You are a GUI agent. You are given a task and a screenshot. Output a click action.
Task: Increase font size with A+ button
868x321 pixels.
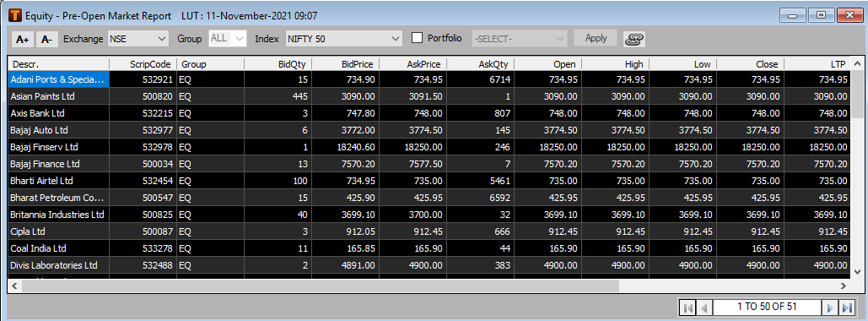pos(23,39)
